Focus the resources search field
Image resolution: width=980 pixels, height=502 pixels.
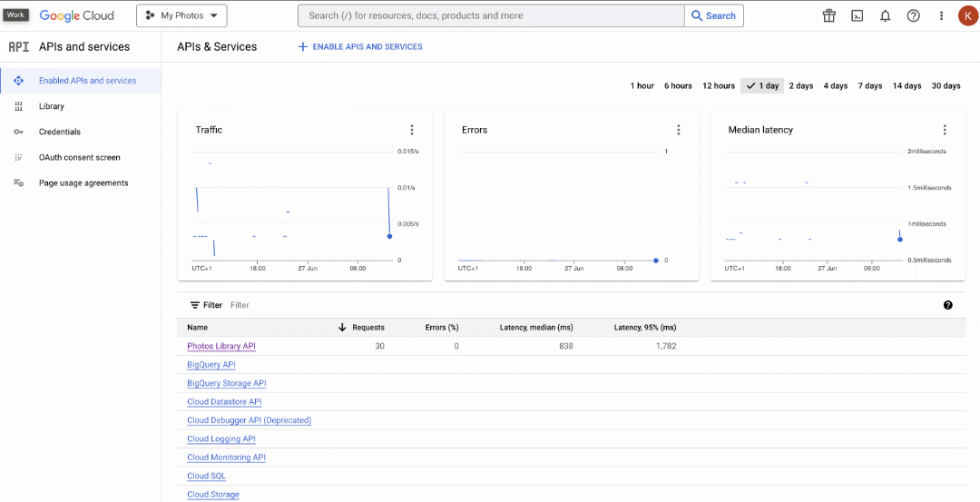click(491, 15)
